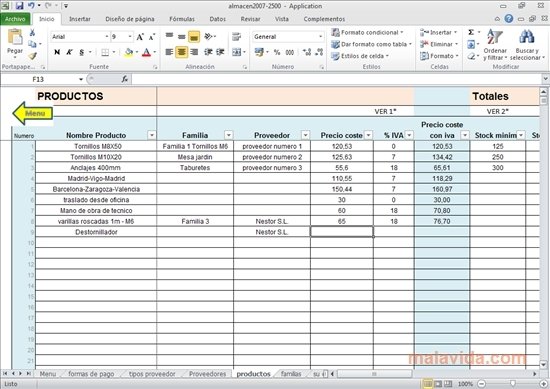Click the save diskette icon
550x389 pixels.
click(x=19, y=6)
